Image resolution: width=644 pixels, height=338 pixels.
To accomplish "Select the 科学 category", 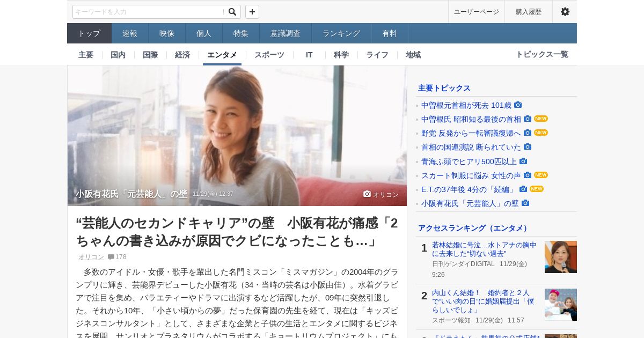I will [x=341, y=55].
